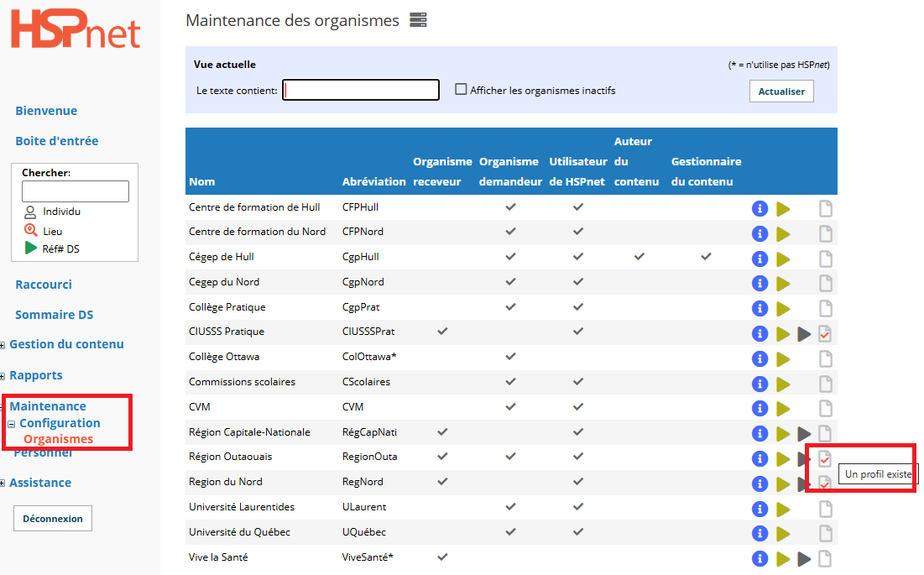Open the Gestion du contenu link
Screen dimensions: 924x575
66,344
